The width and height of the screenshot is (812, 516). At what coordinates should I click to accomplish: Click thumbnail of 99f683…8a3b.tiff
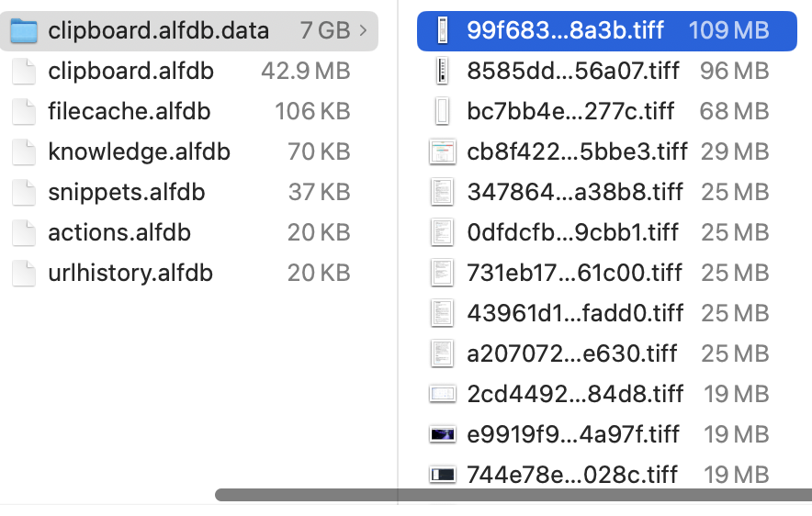443,31
